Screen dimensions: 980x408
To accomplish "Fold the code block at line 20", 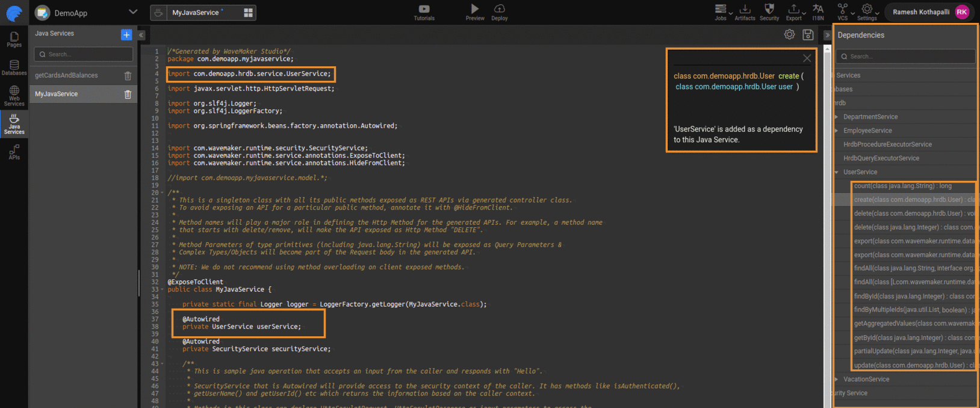I will click(x=163, y=193).
